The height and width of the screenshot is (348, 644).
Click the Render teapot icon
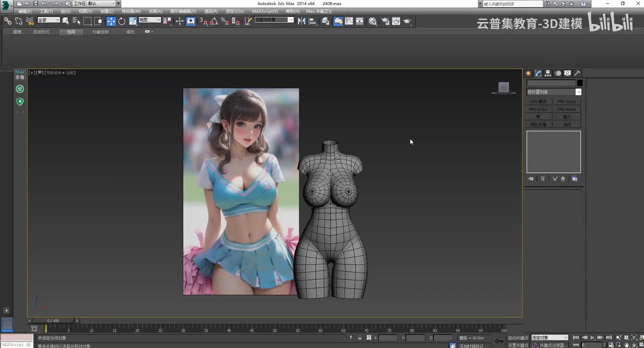(407, 21)
